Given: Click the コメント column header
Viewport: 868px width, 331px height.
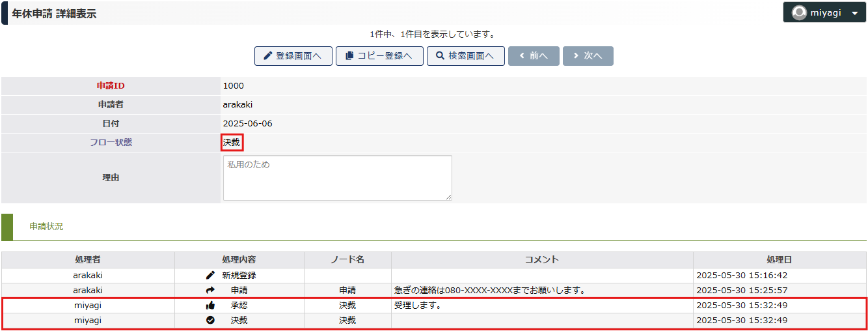Looking at the screenshot, I should [x=542, y=260].
